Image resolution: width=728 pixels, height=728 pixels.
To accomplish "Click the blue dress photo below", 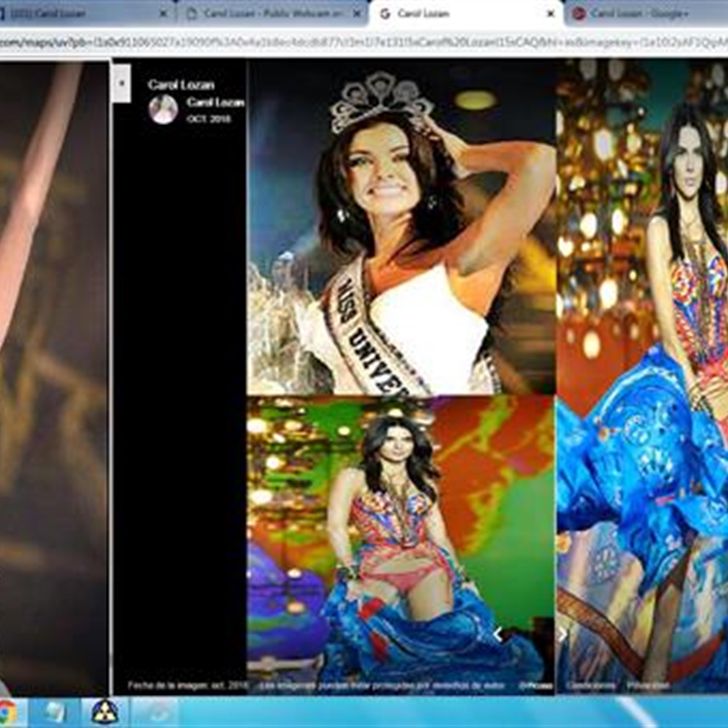I will [399, 539].
